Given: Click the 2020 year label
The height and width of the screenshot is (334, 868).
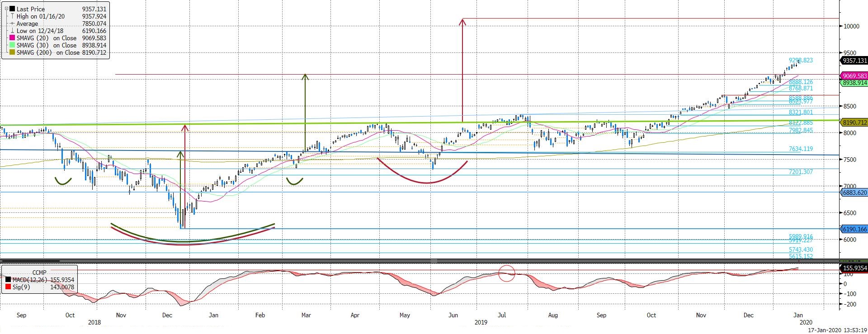Looking at the screenshot, I should click(x=806, y=322).
